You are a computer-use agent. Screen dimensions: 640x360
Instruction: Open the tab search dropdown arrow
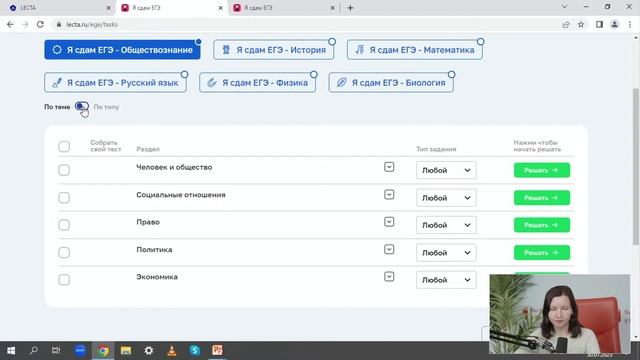pyautogui.click(x=564, y=7)
